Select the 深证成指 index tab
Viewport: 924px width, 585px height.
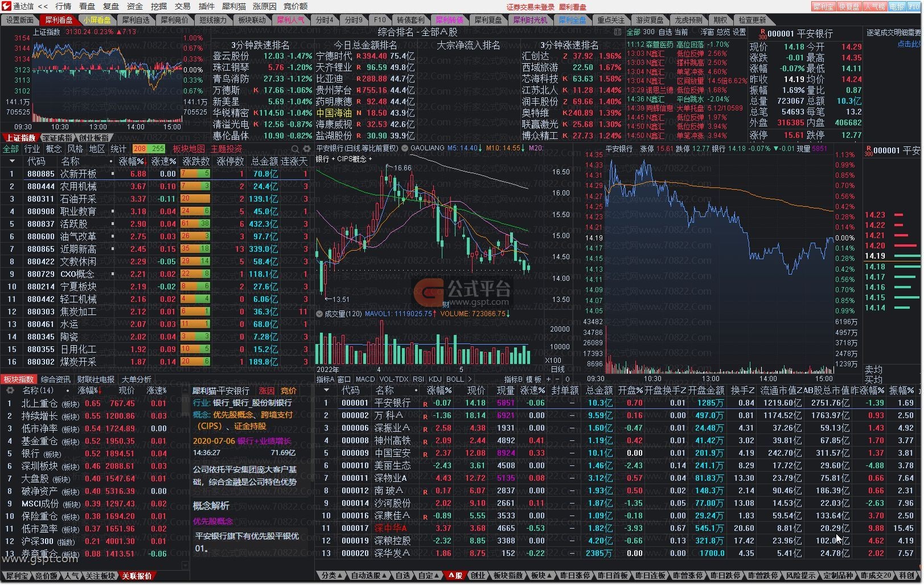(x=58, y=138)
